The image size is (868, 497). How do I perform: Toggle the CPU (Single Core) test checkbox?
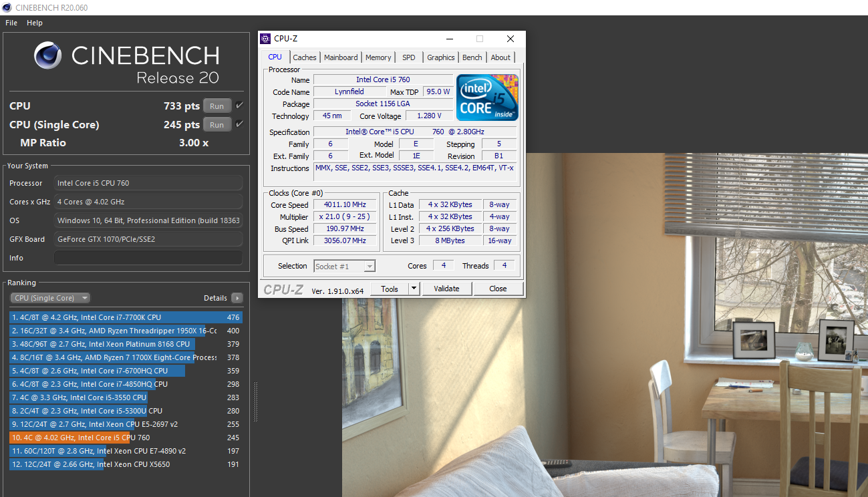(239, 124)
